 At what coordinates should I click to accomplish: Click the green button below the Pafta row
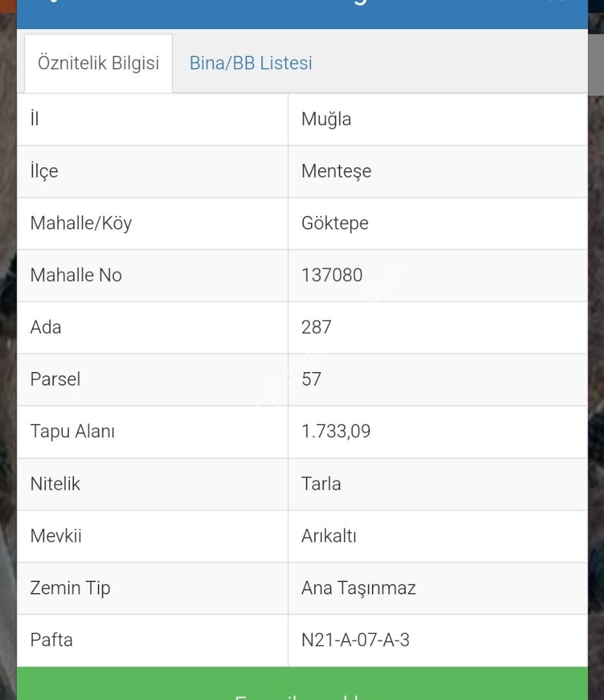pos(302,683)
